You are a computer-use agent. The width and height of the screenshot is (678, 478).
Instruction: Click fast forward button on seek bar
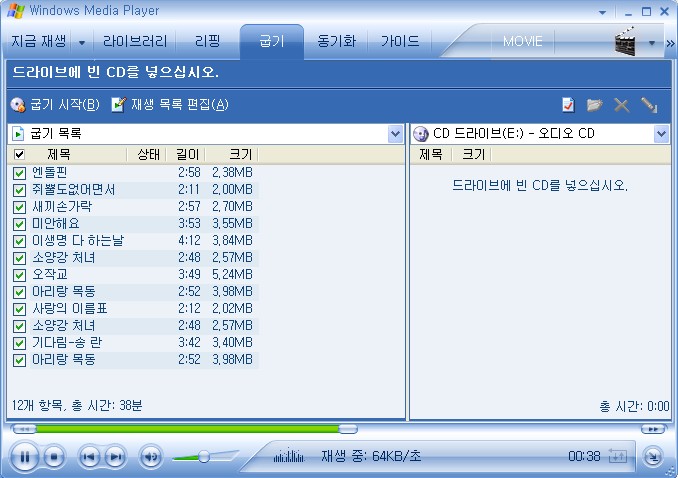click(x=653, y=429)
